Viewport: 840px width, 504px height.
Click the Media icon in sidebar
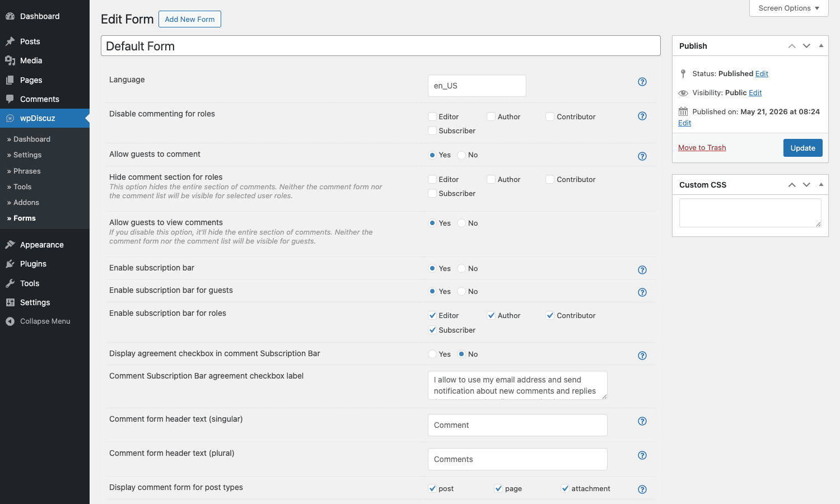(x=10, y=60)
